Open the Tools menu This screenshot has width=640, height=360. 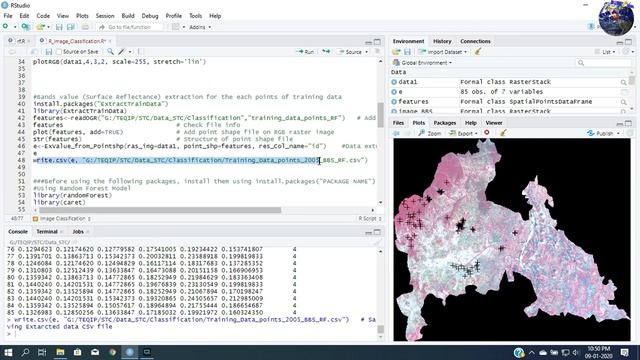click(x=196, y=16)
